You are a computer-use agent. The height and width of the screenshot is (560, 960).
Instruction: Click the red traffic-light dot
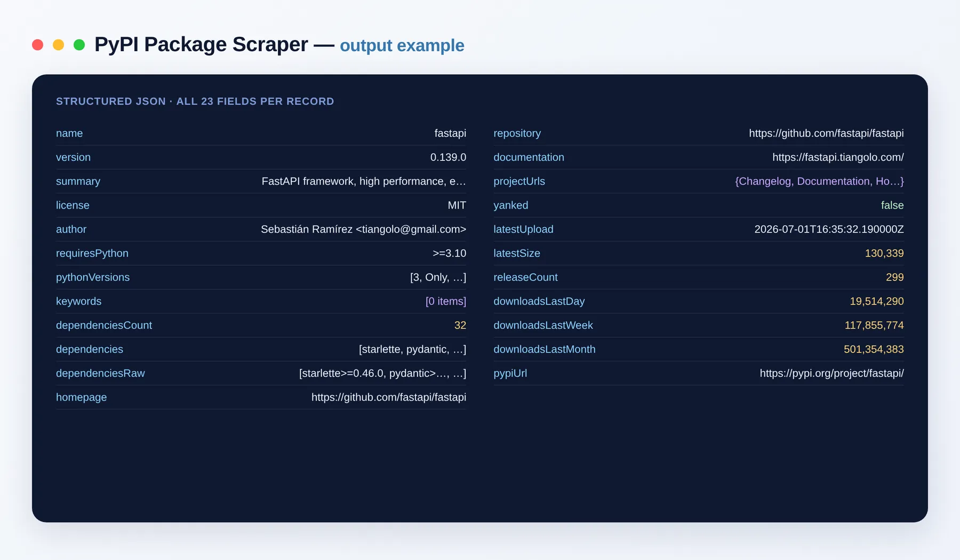click(x=37, y=45)
